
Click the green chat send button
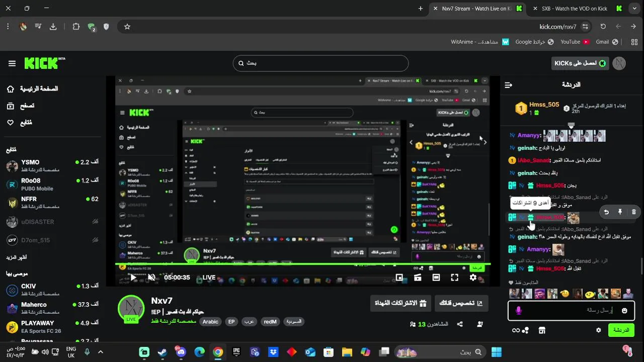pos(621,330)
